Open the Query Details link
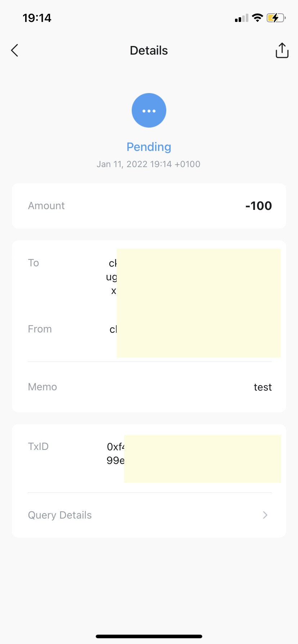This screenshot has height=644, width=298. point(60,515)
